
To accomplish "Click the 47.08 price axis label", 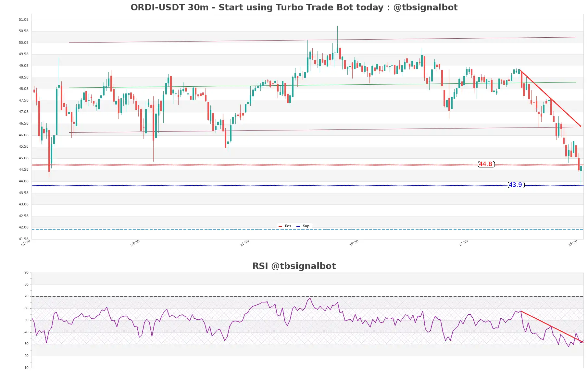I will [x=24, y=112].
